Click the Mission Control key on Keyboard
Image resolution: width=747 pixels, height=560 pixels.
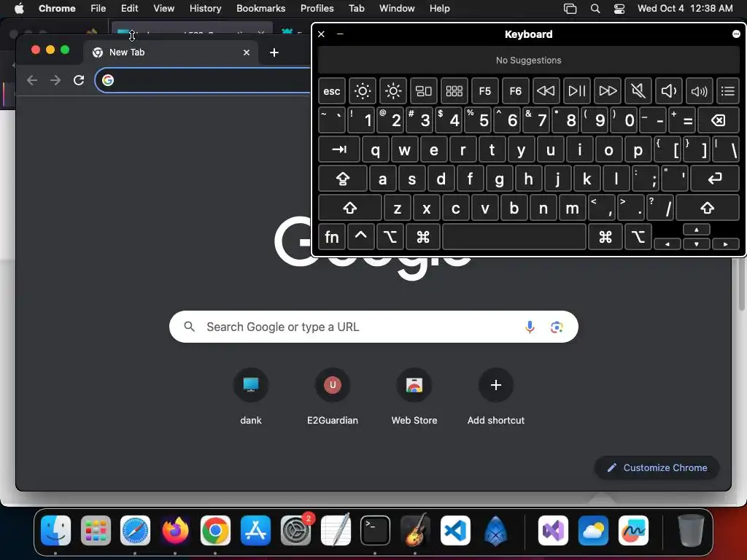pos(424,91)
